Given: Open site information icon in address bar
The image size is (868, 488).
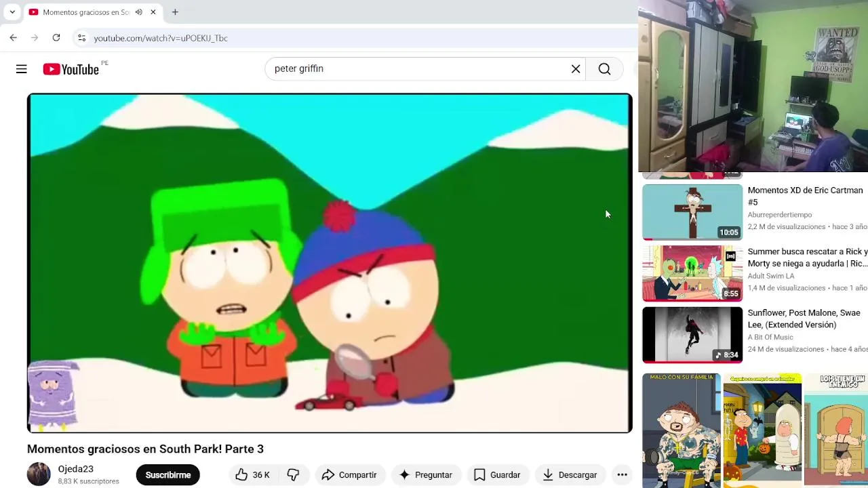Looking at the screenshot, I should (x=82, y=38).
